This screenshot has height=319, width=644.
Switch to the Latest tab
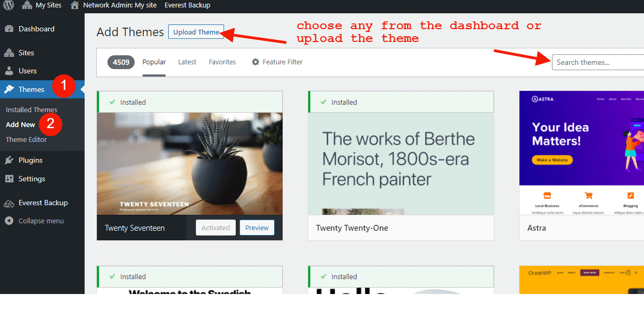(187, 62)
